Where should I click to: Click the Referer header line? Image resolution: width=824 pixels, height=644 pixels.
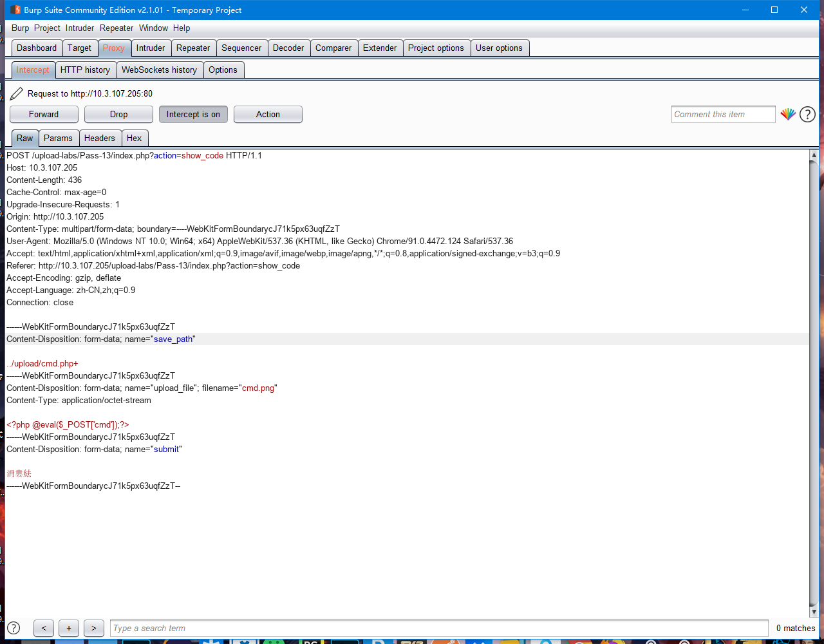[x=153, y=265]
